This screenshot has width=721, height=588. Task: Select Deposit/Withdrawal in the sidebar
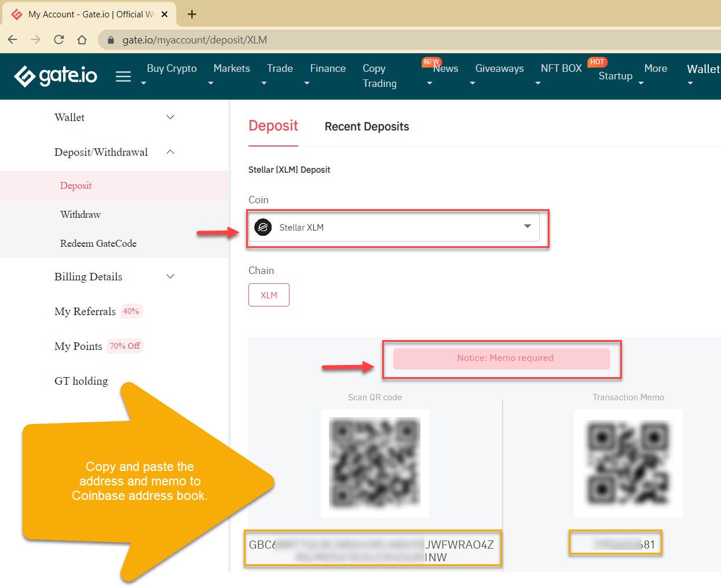101,152
